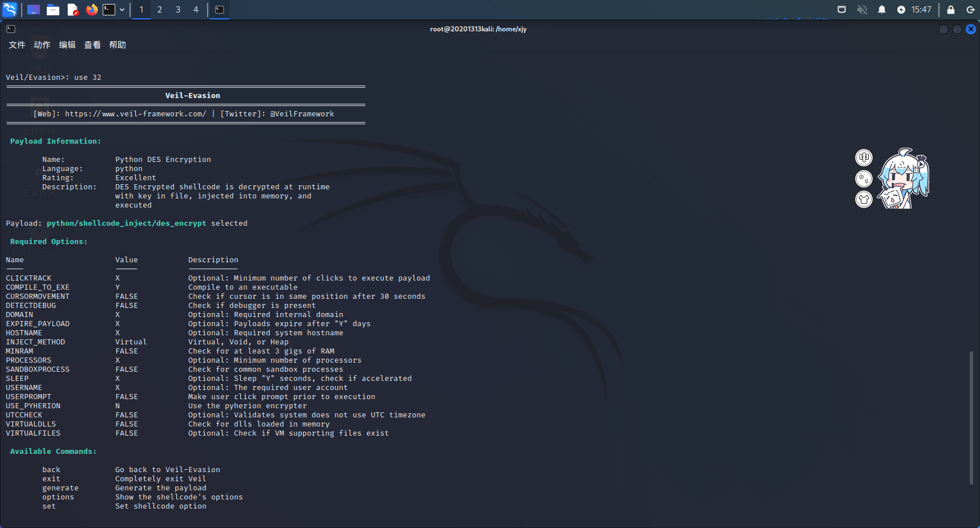Image resolution: width=980 pixels, height=528 pixels.
Task: Switch to workspace 2
Action: pyautogui.click(x=160, y=10)
